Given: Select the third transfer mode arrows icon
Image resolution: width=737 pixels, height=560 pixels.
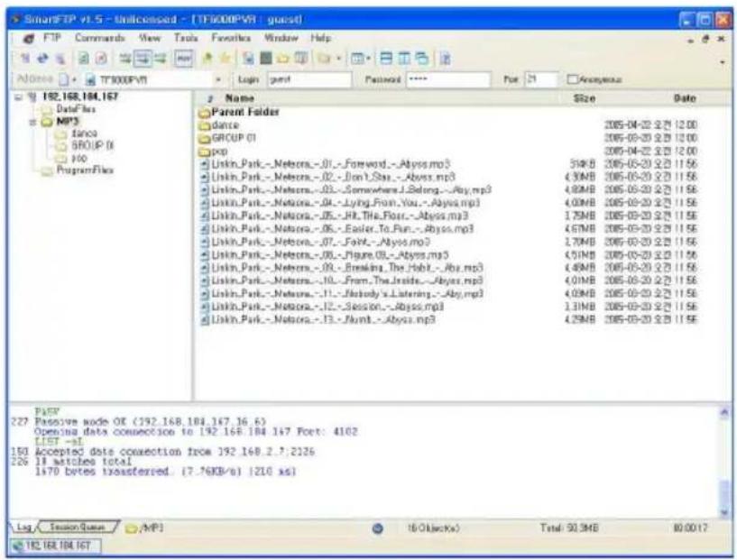Looking at the screenshot, I should tap(161, 59).
